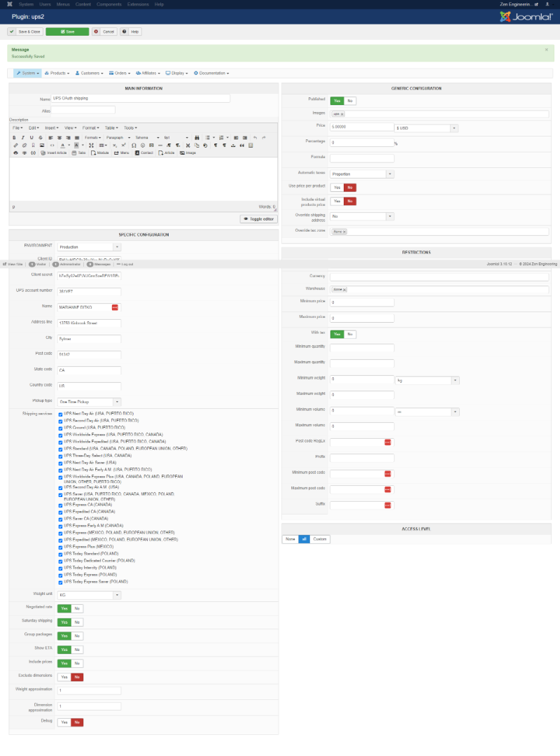This screenshot has width=560, height=756.
Task: Set Include virtual products price to Yes
Action: 337,201
